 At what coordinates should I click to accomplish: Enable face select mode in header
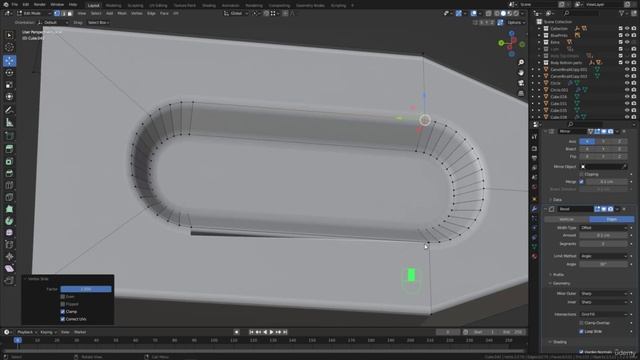click(x=70, y=13)
